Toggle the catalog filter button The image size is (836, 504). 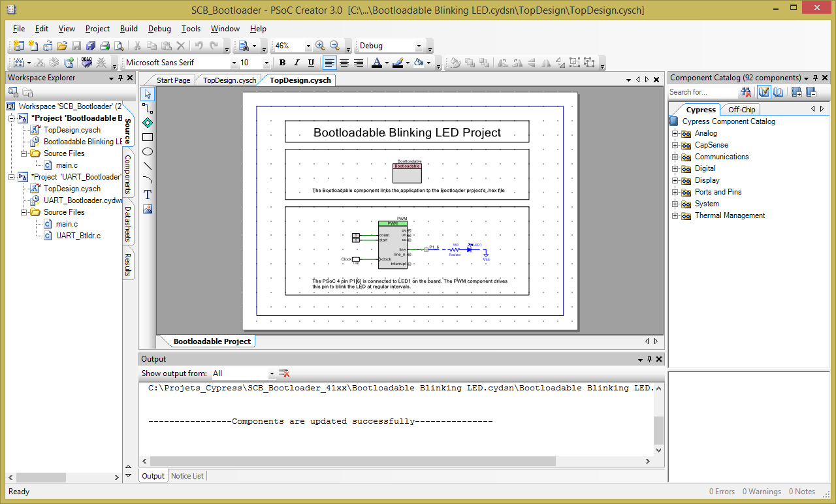(764, 92)
